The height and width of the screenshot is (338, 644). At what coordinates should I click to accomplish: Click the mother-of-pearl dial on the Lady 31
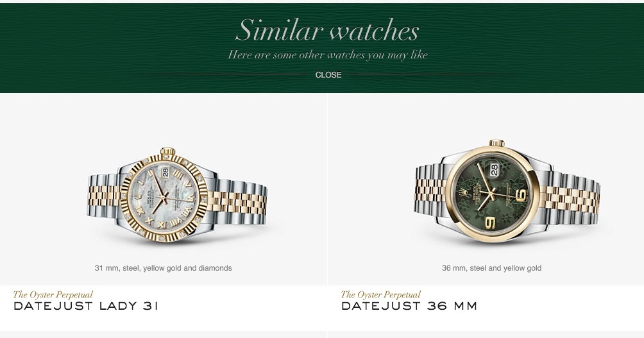pyautogui.click(x=163, y=198)
